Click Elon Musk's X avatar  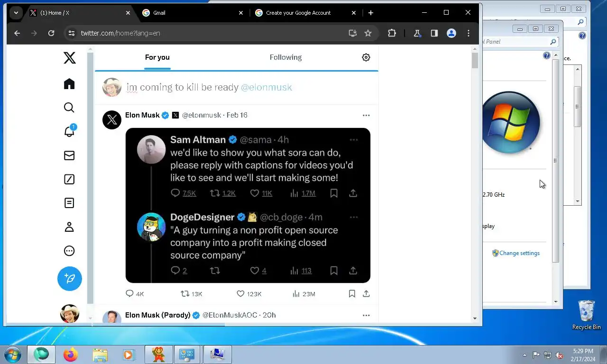click(x=112, y=120)
